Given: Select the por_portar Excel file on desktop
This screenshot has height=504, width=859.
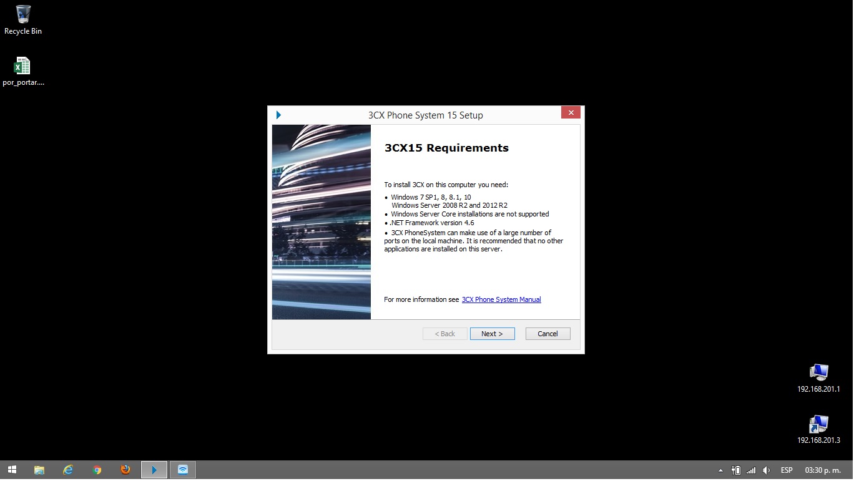Looking at the screenshot, I should (22, 71).
